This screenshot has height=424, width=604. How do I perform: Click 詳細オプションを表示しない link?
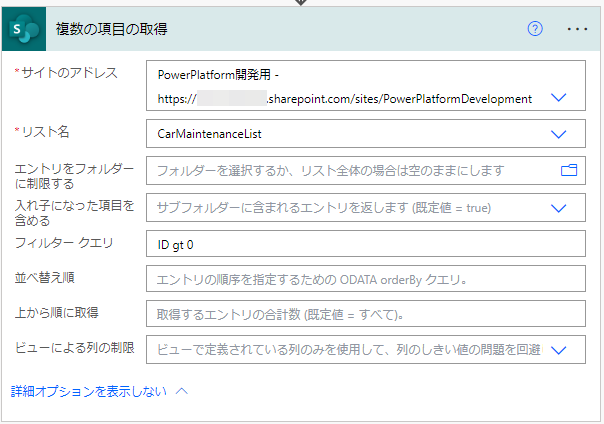(x=89, y=391)
